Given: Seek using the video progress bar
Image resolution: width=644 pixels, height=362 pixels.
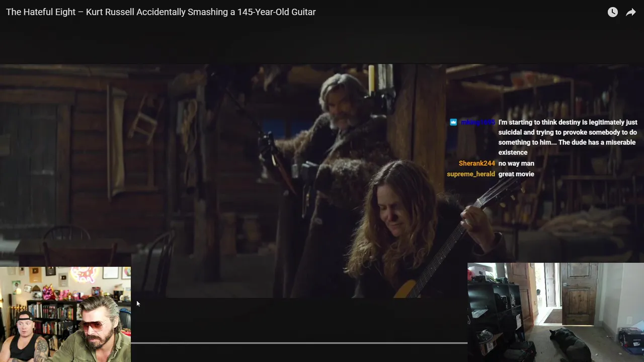Looking at the screenshot, I should pos(299,343).
